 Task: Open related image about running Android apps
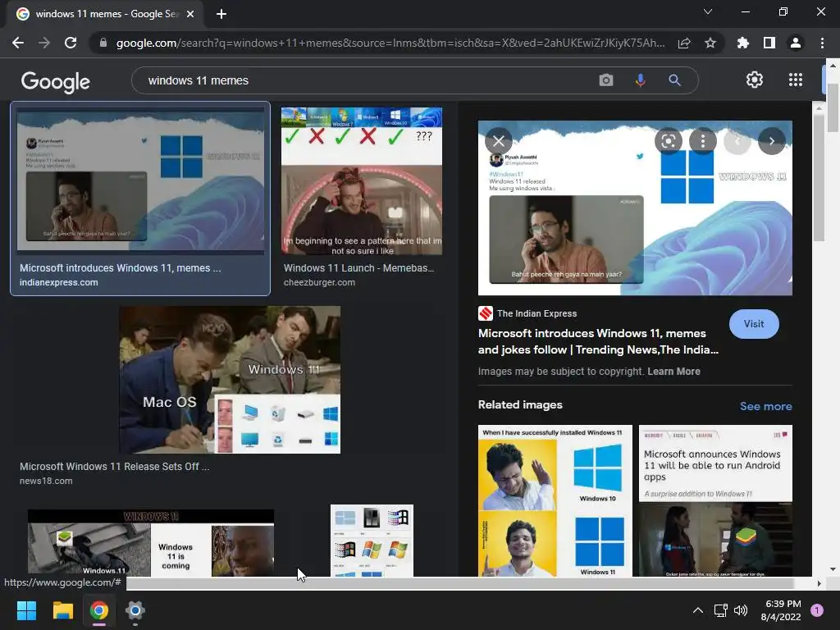[715, 501]
